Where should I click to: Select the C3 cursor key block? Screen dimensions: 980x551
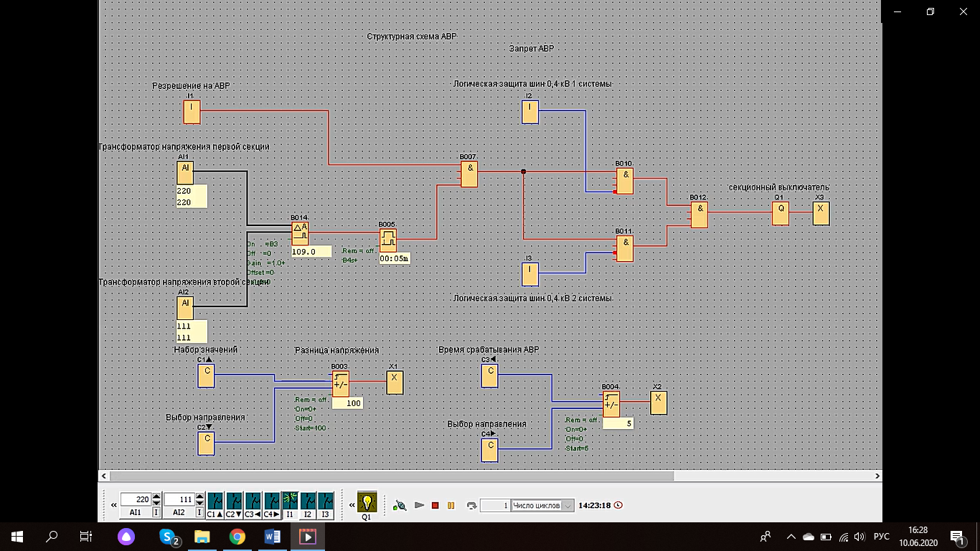pyautogui.click(x=489, y=375)
